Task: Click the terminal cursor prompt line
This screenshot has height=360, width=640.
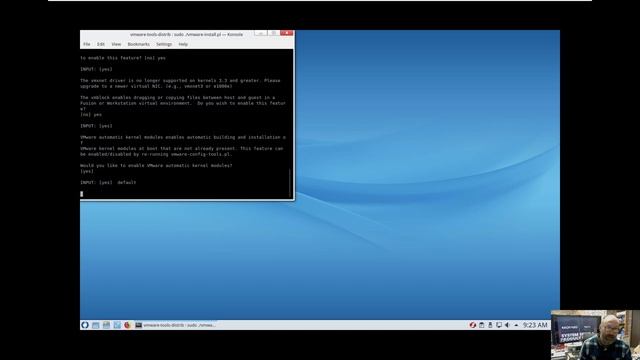Action: coord(82,194)
